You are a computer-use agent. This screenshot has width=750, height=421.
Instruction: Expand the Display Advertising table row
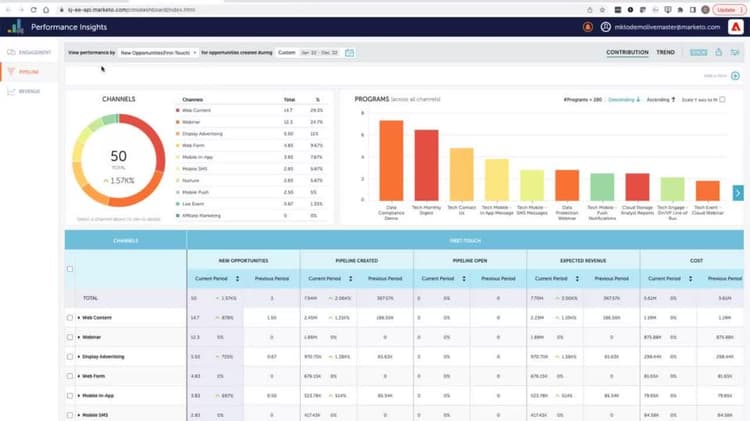pos(79,357)
